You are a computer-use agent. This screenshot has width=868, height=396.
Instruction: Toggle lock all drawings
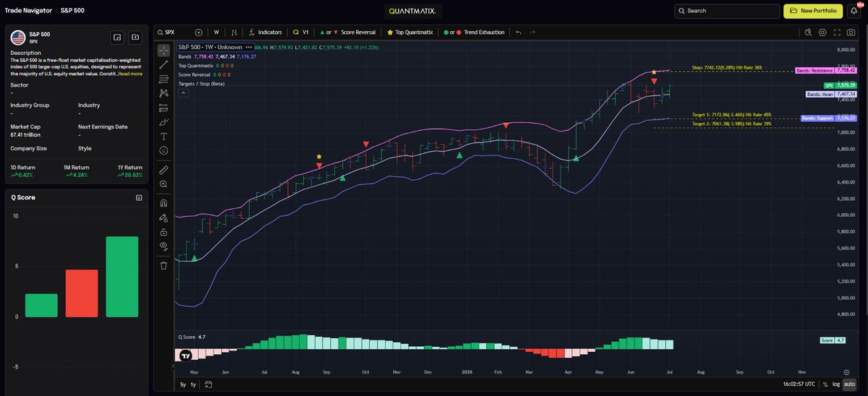163,232
